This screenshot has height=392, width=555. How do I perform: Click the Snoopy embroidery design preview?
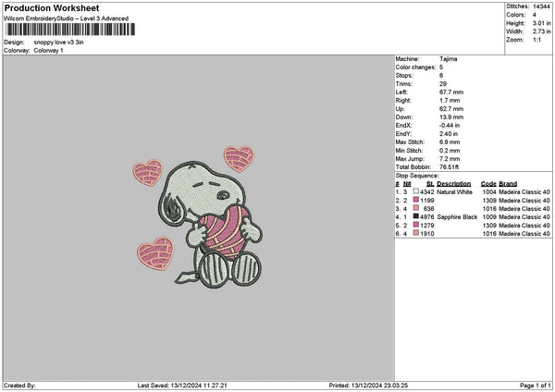[x=198, y=215]
